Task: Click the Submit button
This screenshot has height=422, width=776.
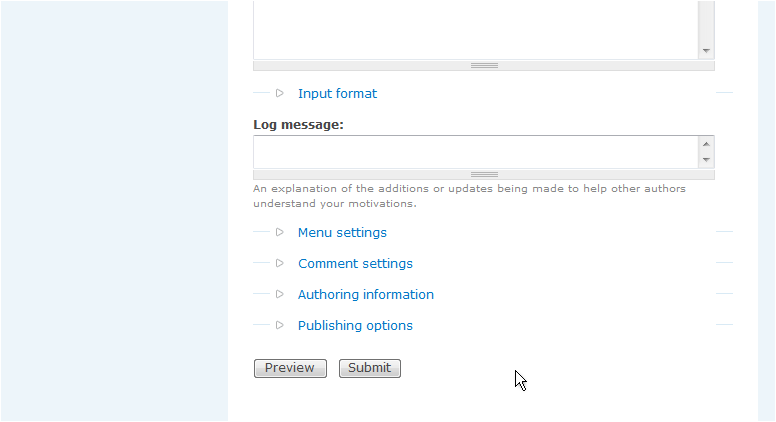Action: pyautogui.click(x=370, y=368)
